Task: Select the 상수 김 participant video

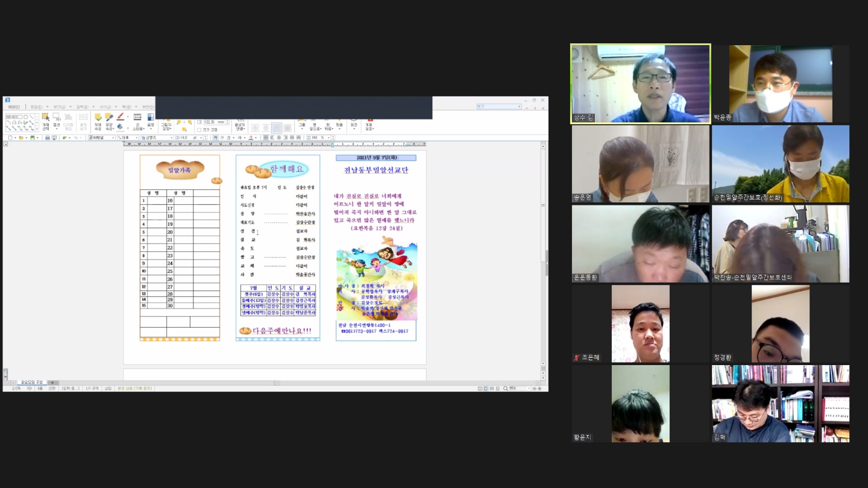Action: [x=641, y=84]
